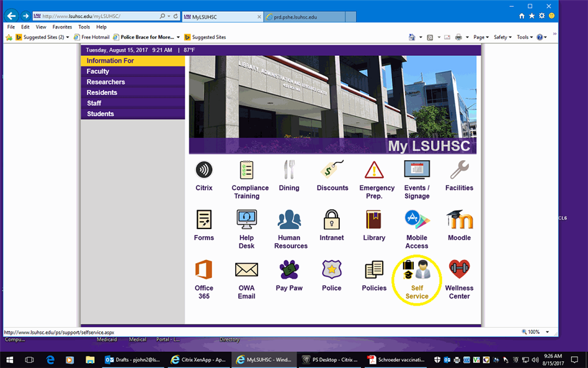Open the OWA Email envelope icon
The height and width of the screenshot is (368, 588).
tap(246, 270)
